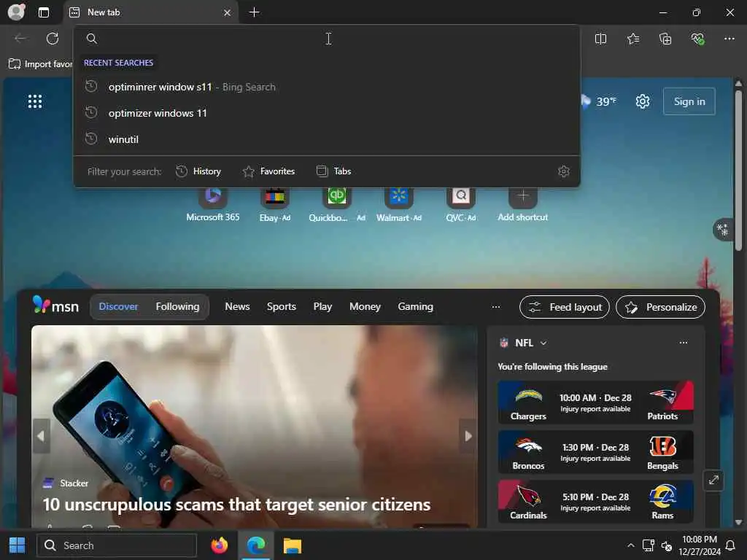The height and width of the screenshot is (560, 747).
Task: Click the Personalize button
Action: point(660,307)
